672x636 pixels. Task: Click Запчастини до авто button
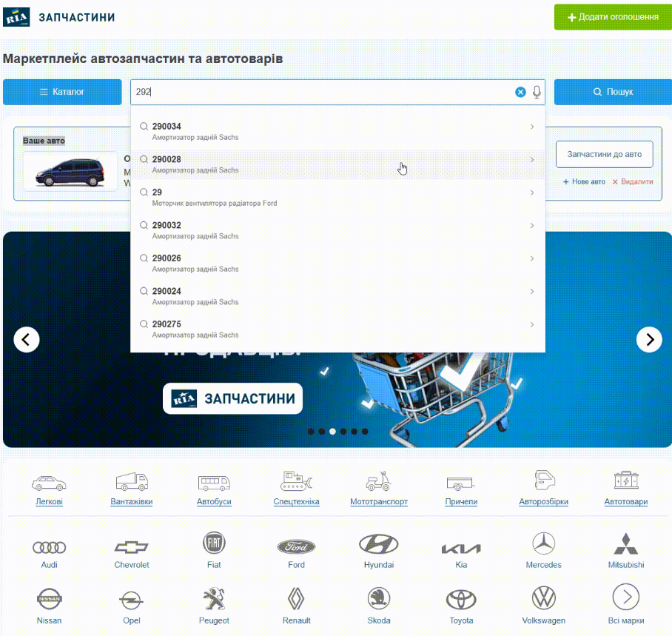[605, 154]
